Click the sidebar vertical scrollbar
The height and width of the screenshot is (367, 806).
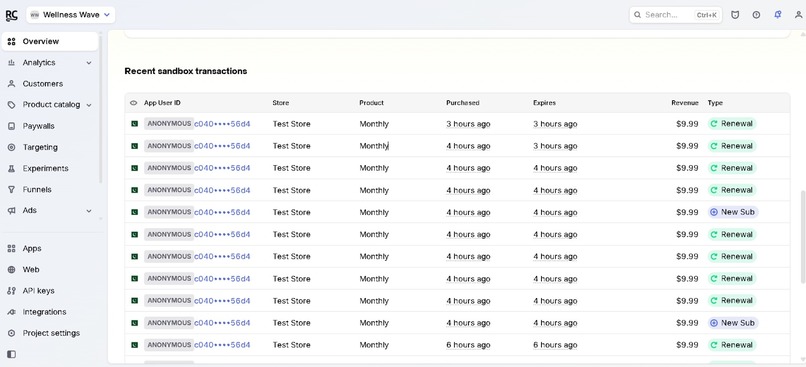101,108
